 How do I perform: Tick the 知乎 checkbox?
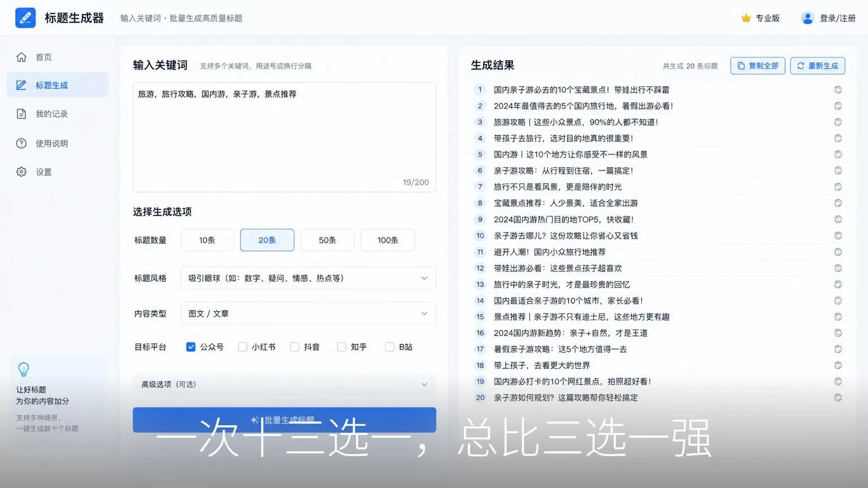point(341,347)
